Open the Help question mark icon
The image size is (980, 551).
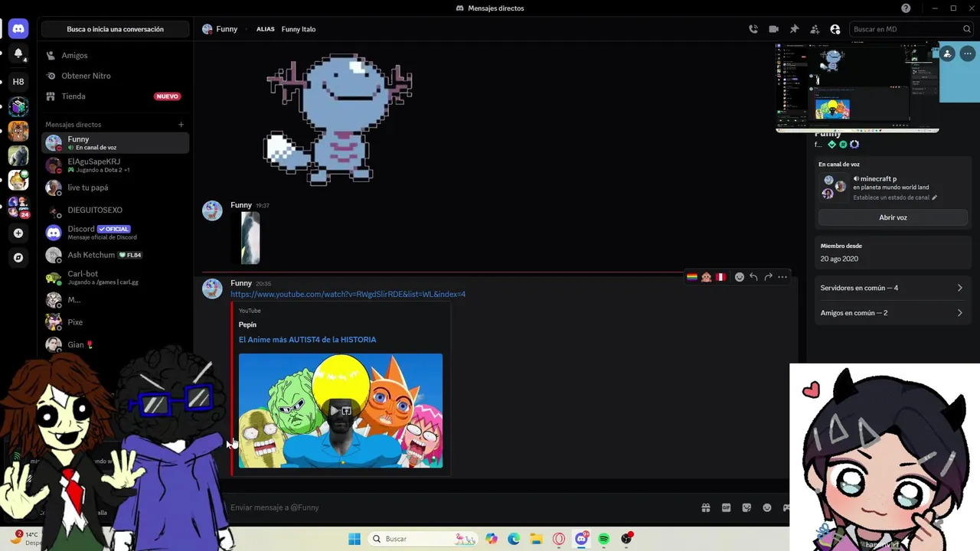(x=906, y=8)
